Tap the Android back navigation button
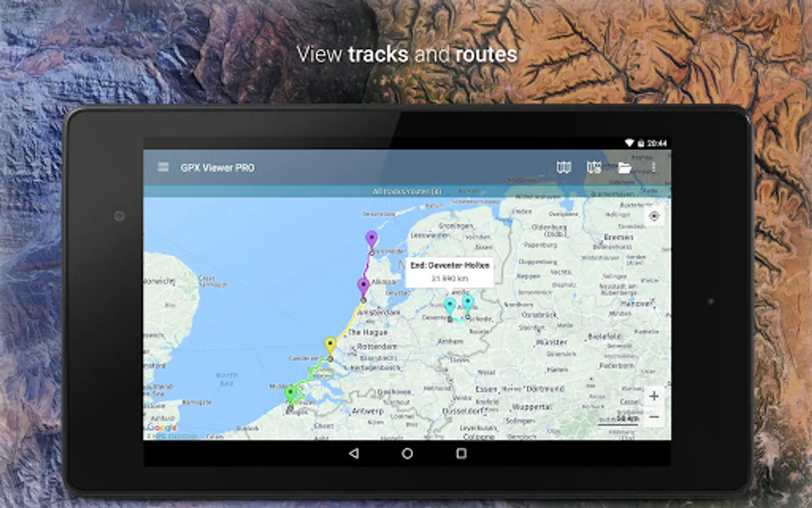Screen dimensions: 812x508 point(354,453)
